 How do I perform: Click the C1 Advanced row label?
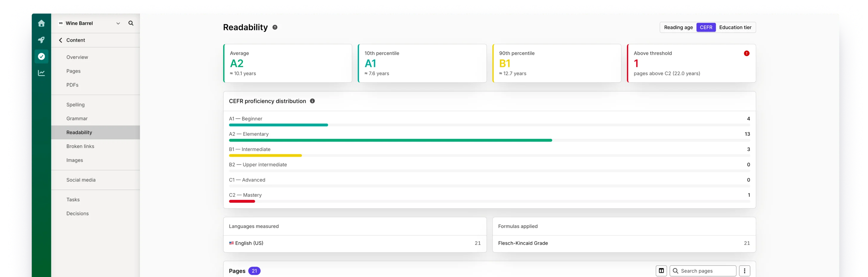pyautogui.click(x=247, y=180)
